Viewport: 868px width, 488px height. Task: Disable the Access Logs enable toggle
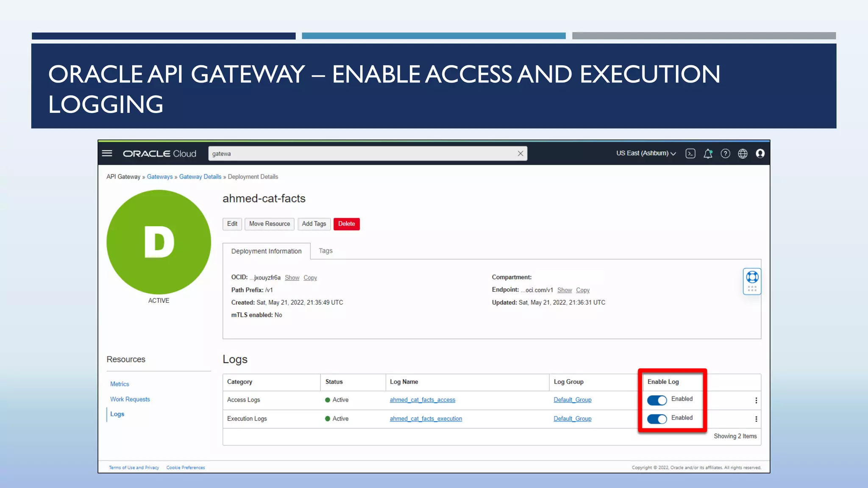657,400
